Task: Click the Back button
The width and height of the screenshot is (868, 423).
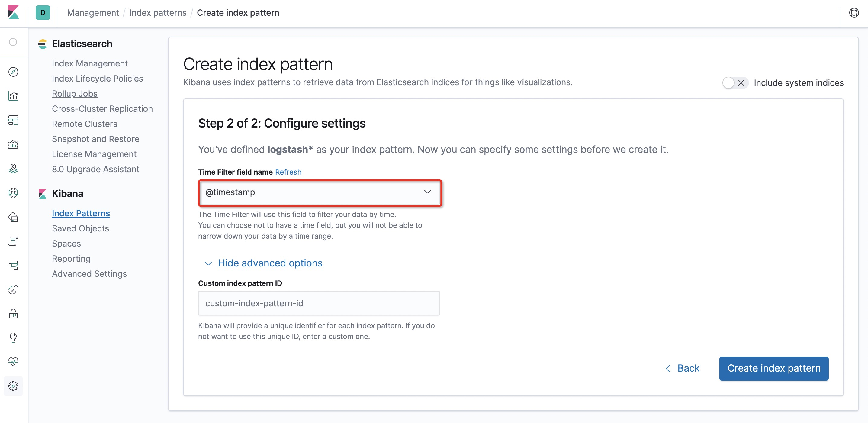Action: [683, 368]
